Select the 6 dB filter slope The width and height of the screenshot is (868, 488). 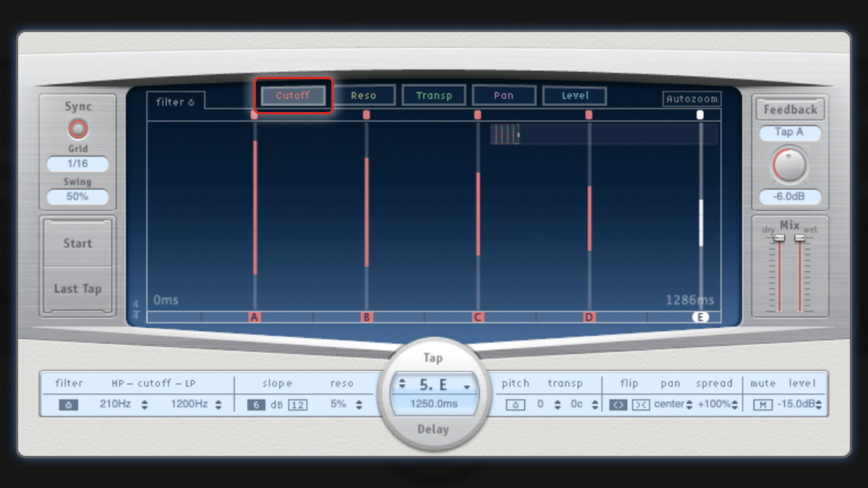[256, 404]
